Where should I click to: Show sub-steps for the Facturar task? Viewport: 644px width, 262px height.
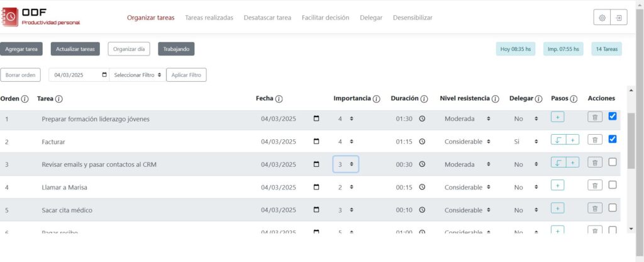558,140
